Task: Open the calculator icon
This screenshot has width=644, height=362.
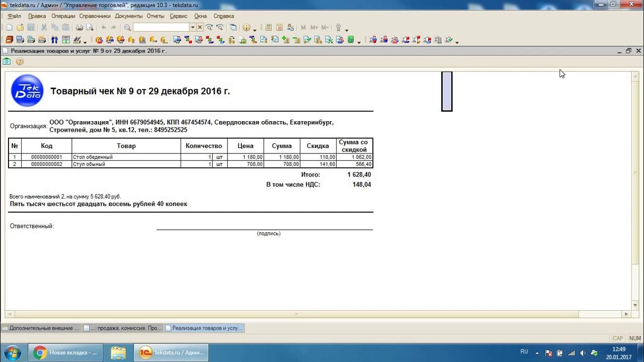Action: click(x=268, y=28)
